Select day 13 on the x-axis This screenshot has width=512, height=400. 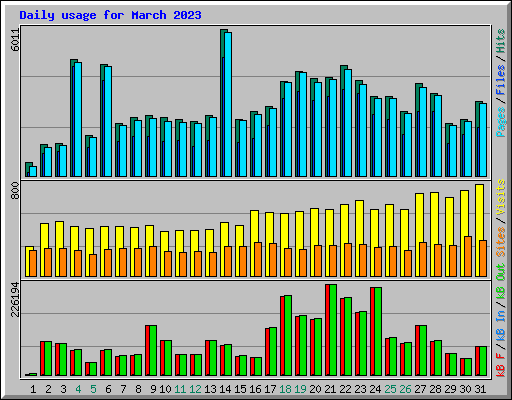coord(210,389)
